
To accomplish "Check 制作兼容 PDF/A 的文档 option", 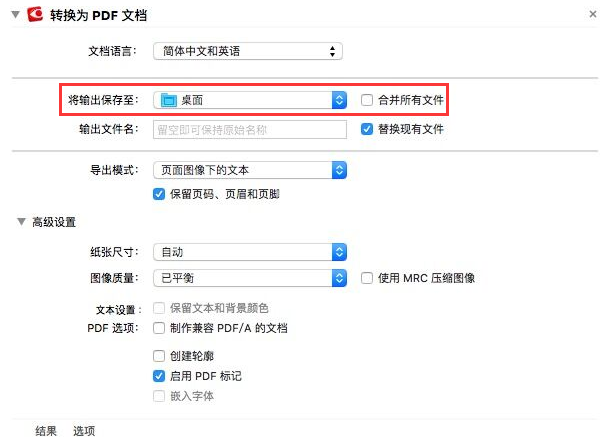I will tap(159, 328).
